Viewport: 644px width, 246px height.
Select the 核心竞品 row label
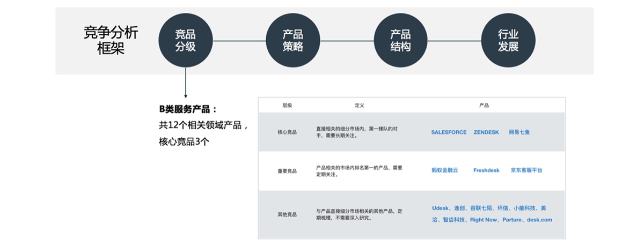click(x=287, y=132)
